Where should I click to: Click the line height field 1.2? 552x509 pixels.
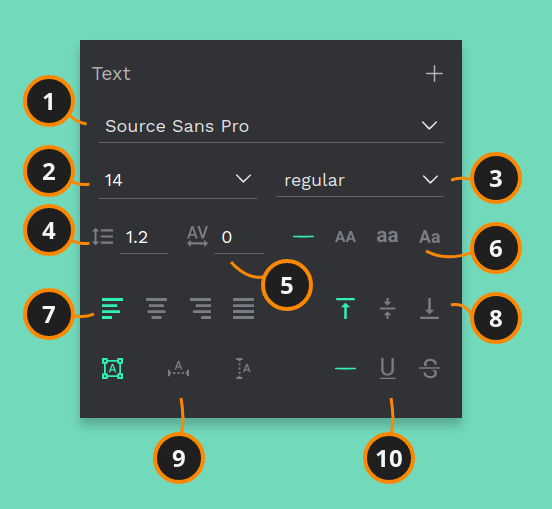[144, 237]
